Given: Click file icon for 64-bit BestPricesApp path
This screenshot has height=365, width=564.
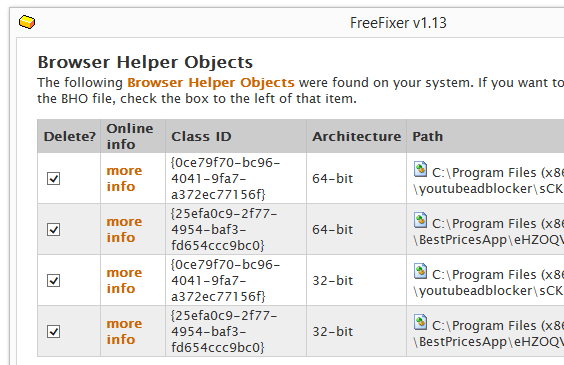Looking at the screenshot, I should [420, 220].
